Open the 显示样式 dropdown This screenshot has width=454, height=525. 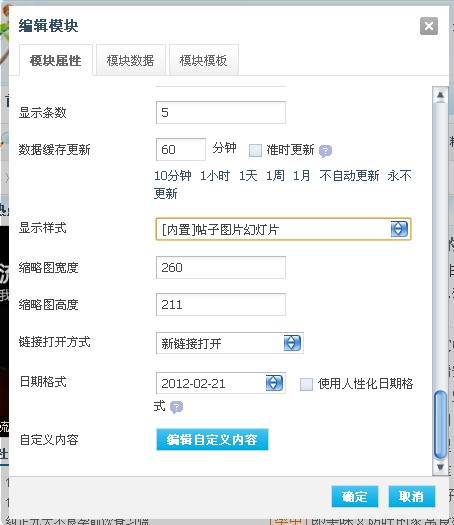(x=283, y=229)
